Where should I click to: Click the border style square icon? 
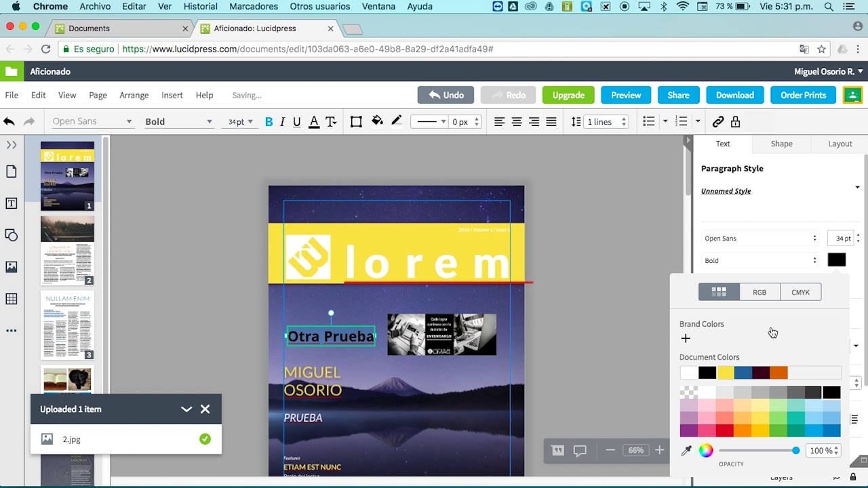pos(356,122)
